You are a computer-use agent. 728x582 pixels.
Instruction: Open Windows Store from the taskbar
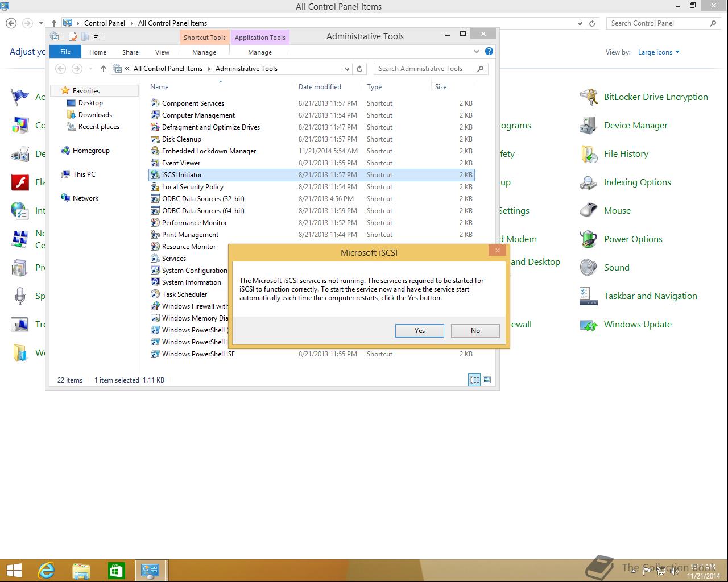[117, 570]
